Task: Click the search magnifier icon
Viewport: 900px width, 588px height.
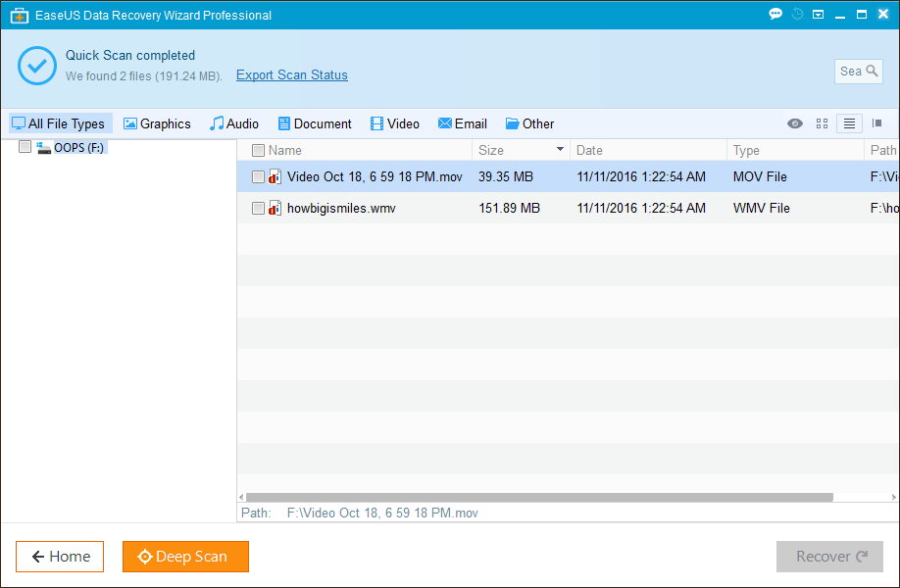Action: tap(872, 71)
